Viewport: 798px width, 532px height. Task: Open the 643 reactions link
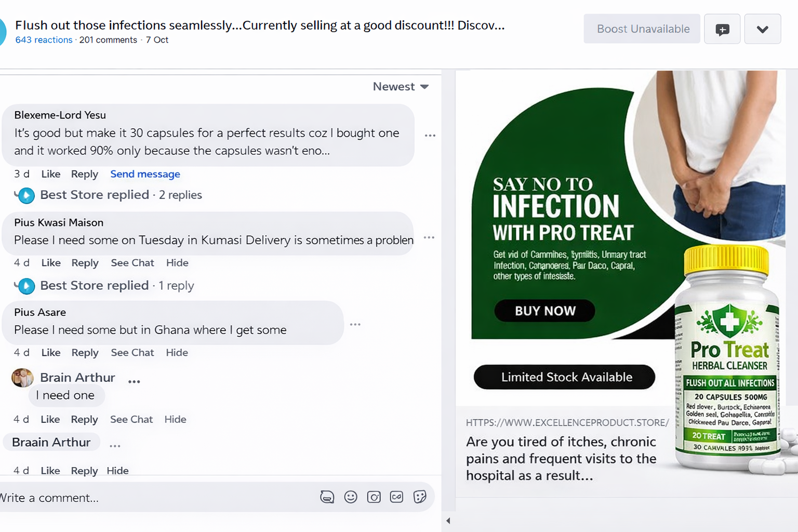click(x=44, y=40)
